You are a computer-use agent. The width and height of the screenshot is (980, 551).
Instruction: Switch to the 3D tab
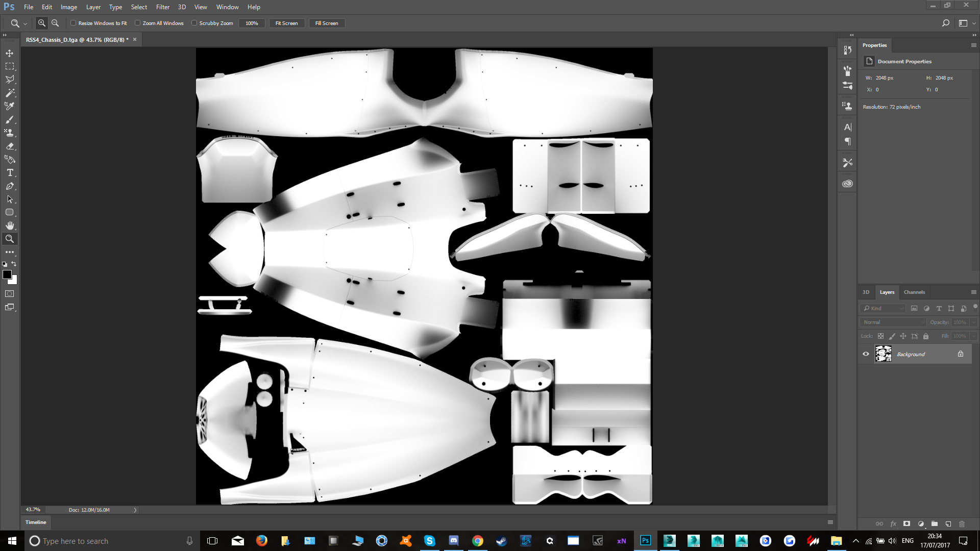pos(866,292)
